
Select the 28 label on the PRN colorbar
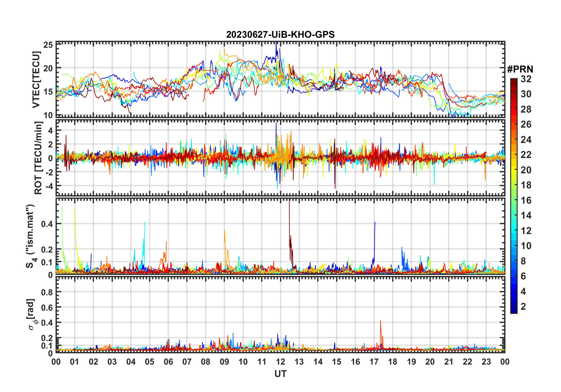pos(526,109)
